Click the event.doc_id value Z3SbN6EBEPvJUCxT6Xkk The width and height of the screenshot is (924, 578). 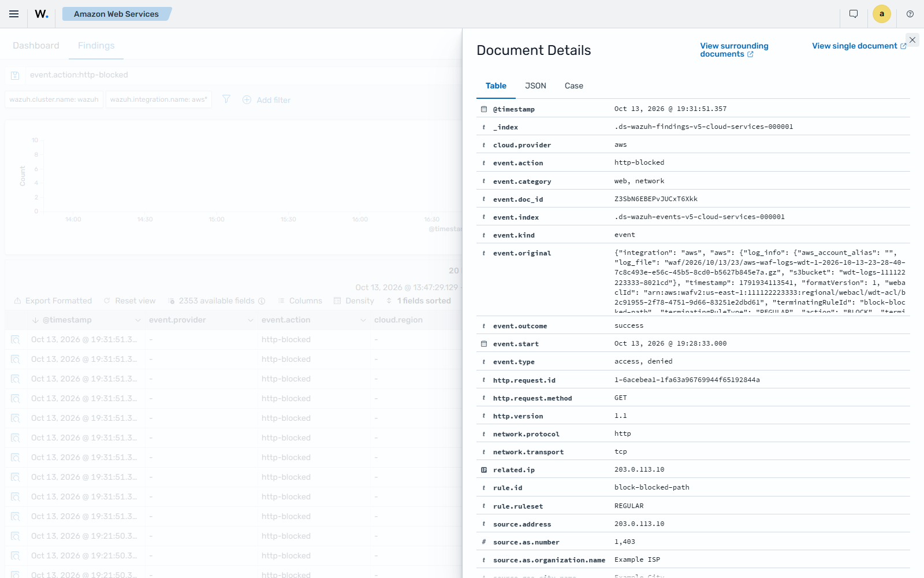[x=656, y=199]
